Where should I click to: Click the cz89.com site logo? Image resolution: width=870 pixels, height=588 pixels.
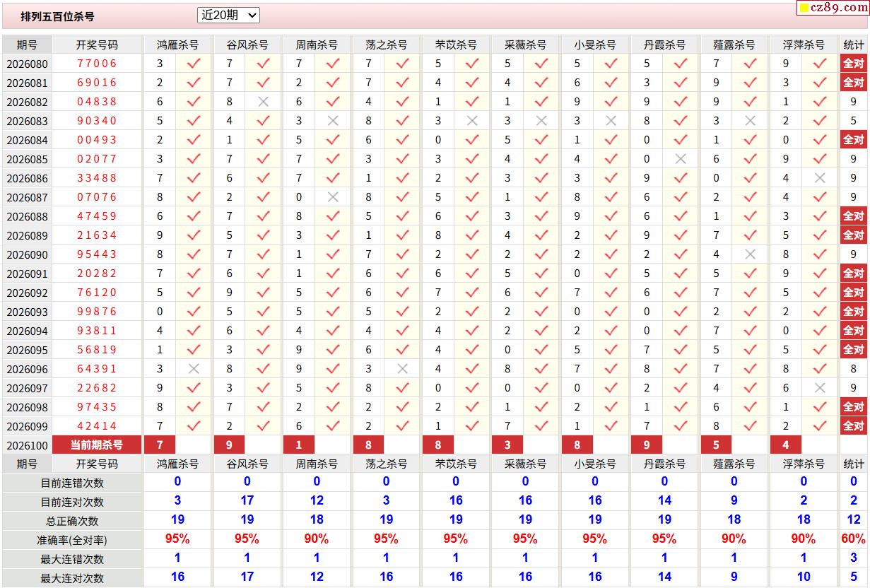[x=838, y=8]
